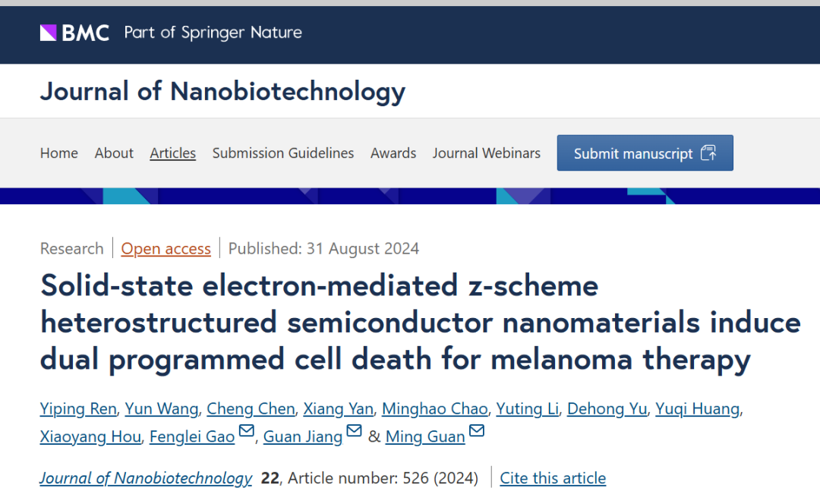Screen dimensions: 820x504
Task: Open author Yiping Ren's details
Action: pyautogui.click(x=78, y=409)
